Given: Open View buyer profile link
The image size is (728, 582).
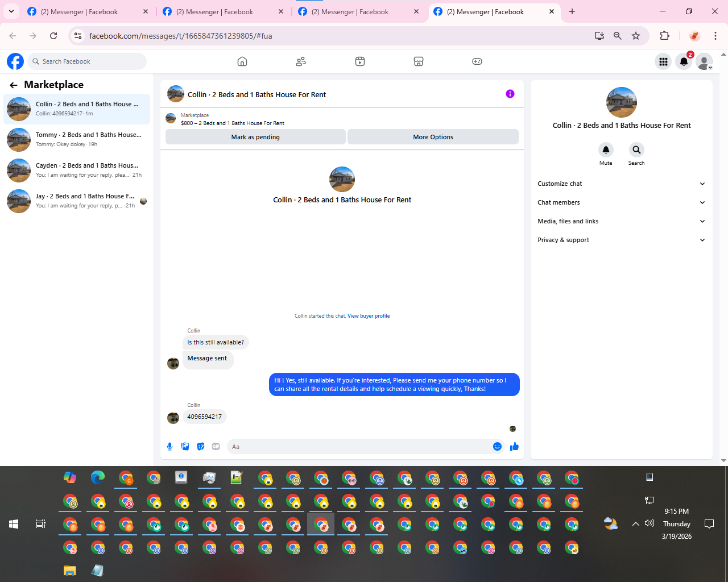Looking at the screenshot, I should pos(369,316).
